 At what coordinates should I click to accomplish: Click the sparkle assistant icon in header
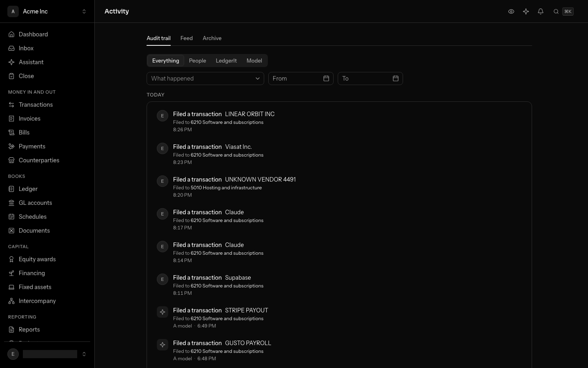click(526, 11)
